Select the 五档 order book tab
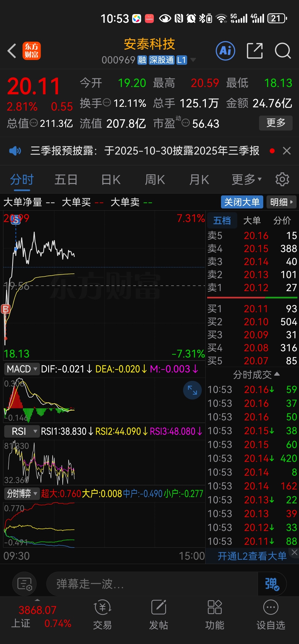The width and height of the screenshot is (299, 644). point(222,220)
